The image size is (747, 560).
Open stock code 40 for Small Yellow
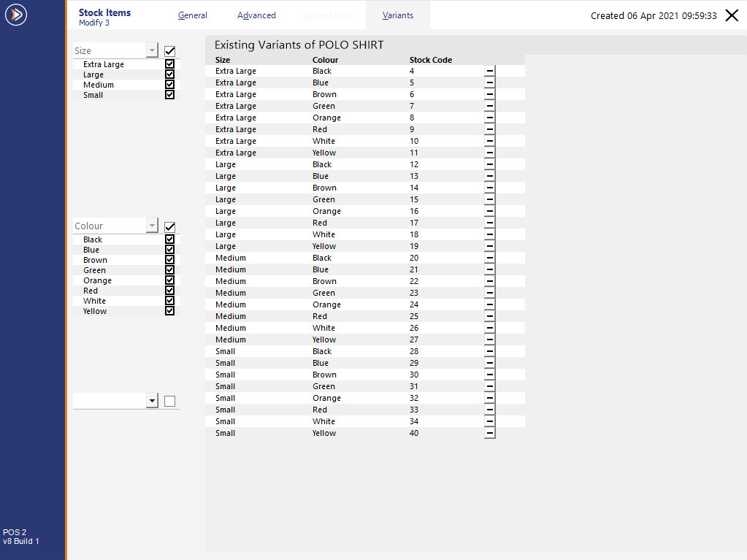(413, 433)
